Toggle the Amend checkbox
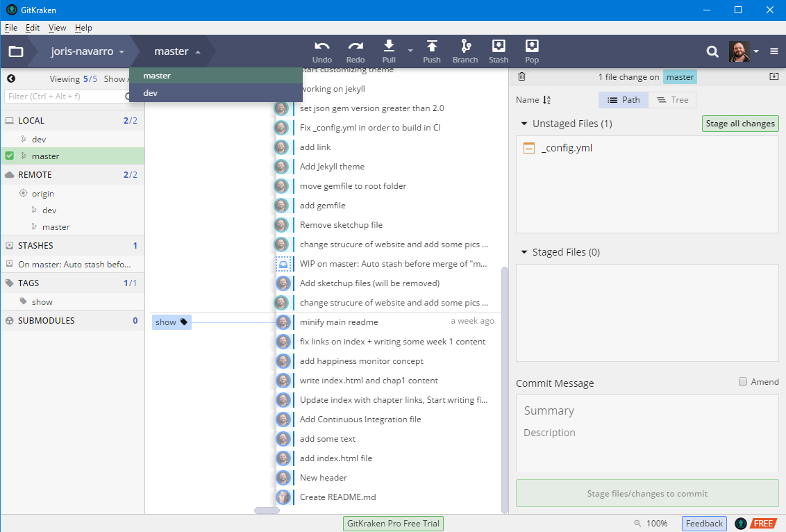This screenshot has height=532, width=786. coord(743,381)
